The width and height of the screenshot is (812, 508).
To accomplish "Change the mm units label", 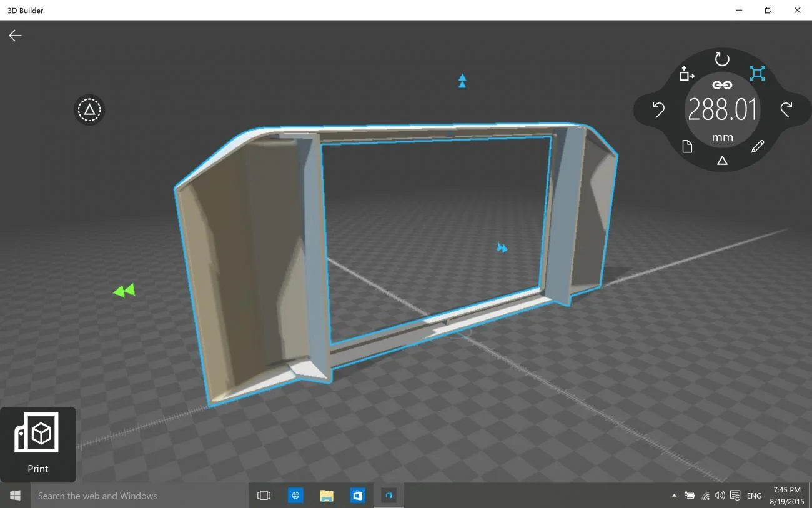I will [x=722, y=137].
